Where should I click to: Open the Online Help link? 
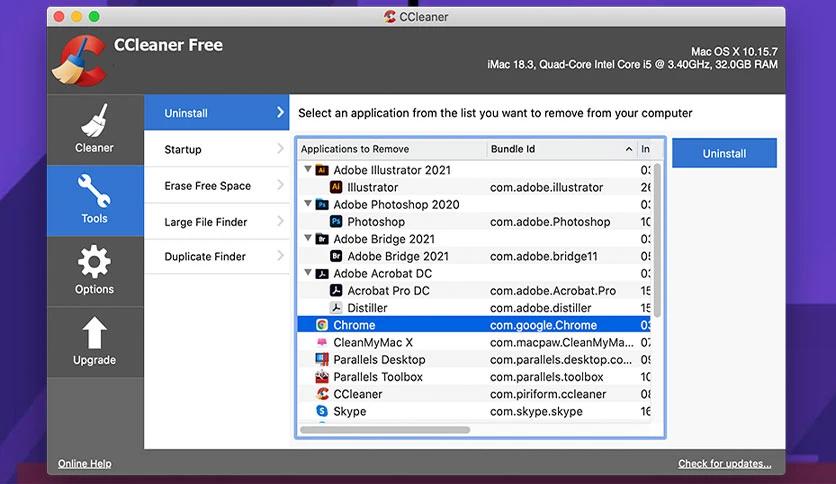84,464
